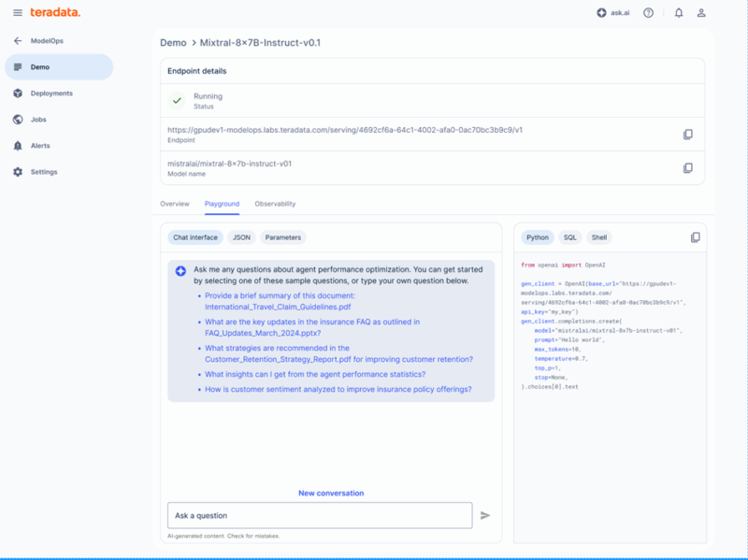Copy the model name
Screen dimensions: 748x560
[x=688, y=168]
